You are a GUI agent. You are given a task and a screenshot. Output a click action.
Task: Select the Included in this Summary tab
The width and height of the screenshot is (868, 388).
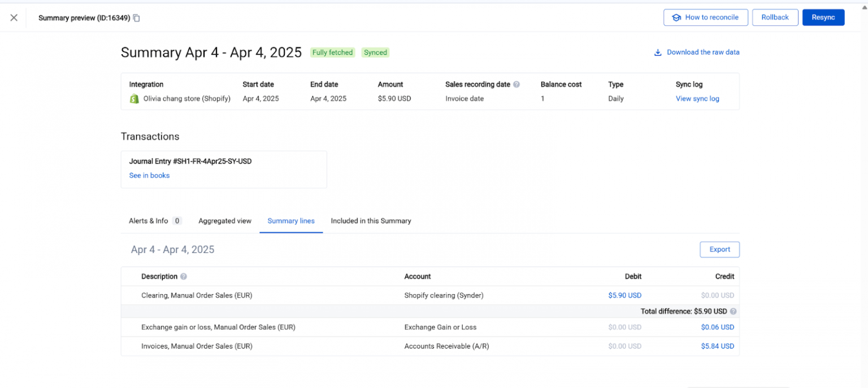[371, 221]
